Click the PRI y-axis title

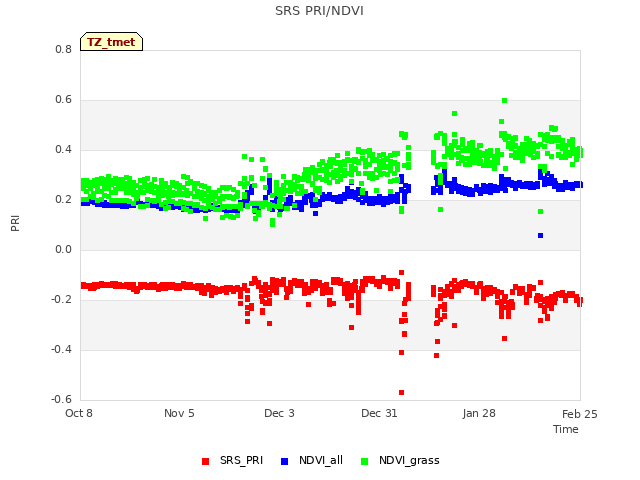pos(15,224)
